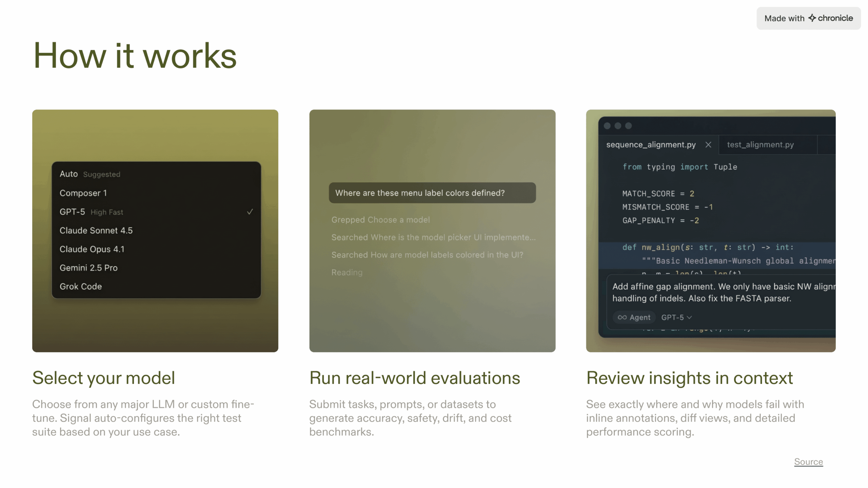
Task: Choose the Auto Suggested model option
Action: click(x=90, y=174)
